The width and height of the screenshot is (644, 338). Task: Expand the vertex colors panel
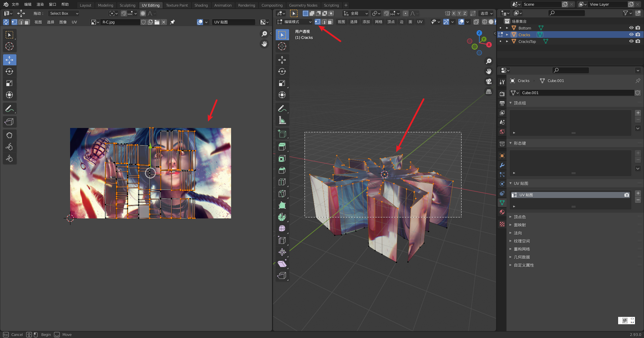pos(520,217)
